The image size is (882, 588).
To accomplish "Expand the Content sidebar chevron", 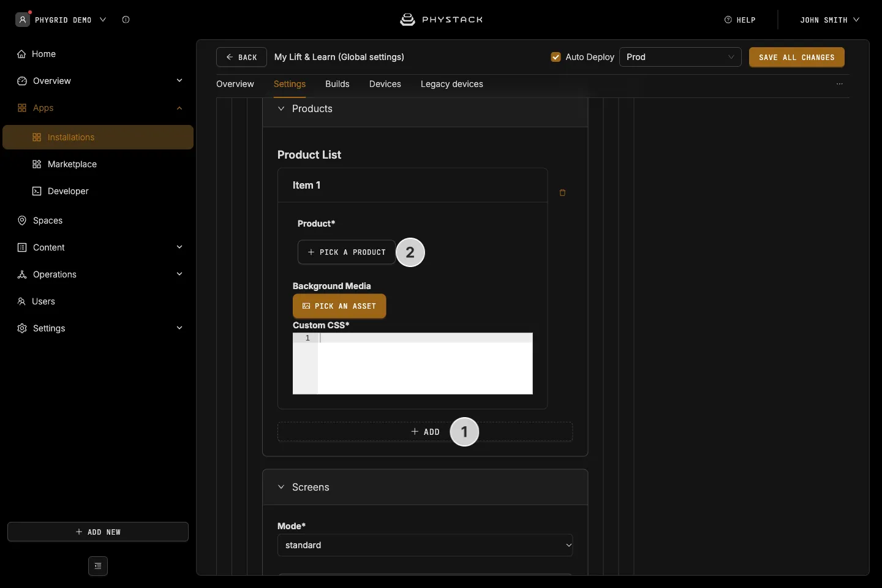I will (x=179, y=247).
